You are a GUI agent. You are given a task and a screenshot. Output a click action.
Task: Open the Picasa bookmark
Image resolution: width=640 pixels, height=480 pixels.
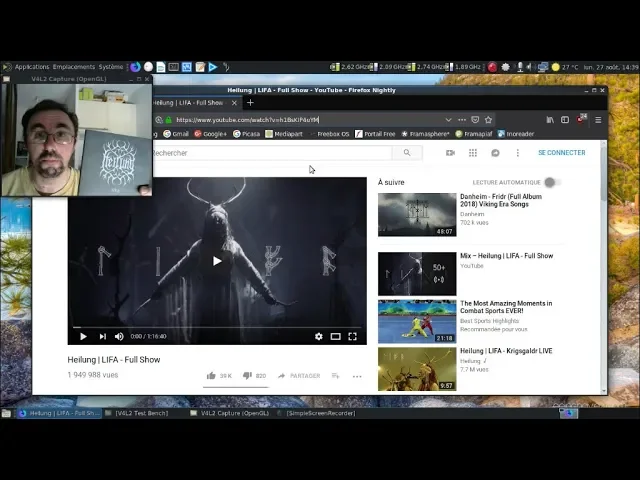pos(246,134)
